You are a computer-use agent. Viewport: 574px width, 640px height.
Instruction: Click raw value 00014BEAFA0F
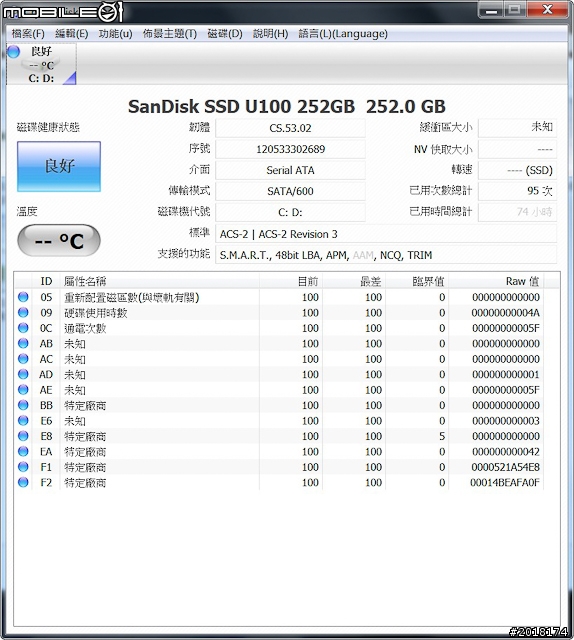click(x=505, y=483)
